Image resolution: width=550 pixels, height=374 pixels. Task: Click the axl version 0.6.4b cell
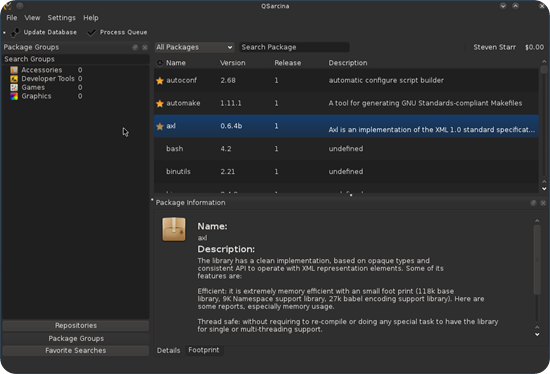231,126
